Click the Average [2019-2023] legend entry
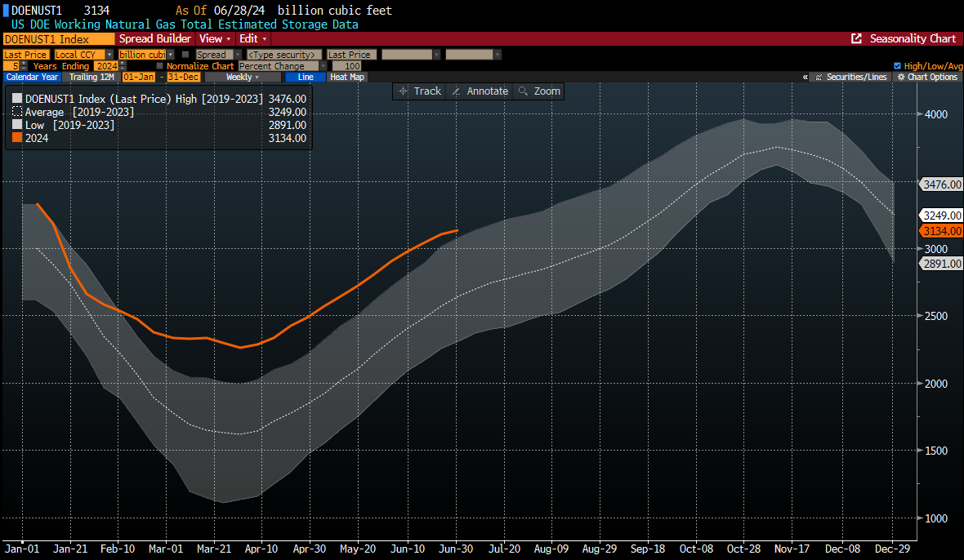This screenshot has height=560, width=964. pyautogui.click(x=79, y=112)
